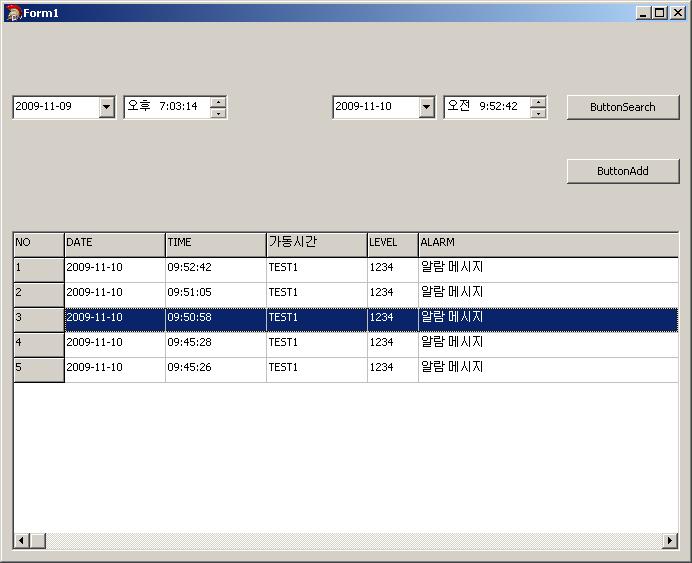Increase end time 9:52:42 with up arrow
The width and height of the screenshot is (692, 563).
pos(538,101)
